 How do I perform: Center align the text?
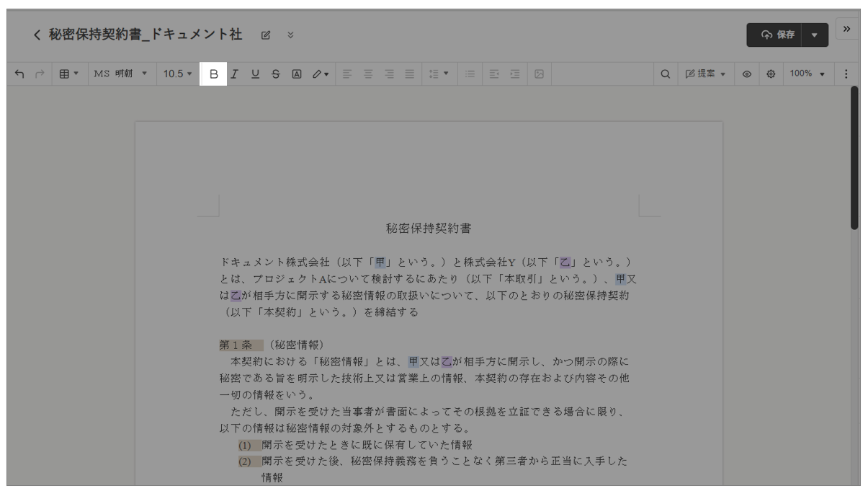[x=367, y=74]
